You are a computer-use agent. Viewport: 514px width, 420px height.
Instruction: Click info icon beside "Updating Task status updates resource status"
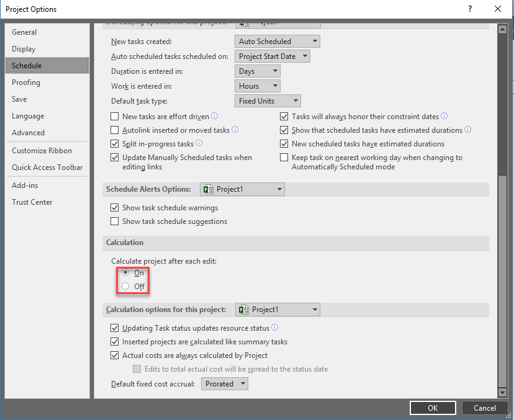tap(274, 328)
